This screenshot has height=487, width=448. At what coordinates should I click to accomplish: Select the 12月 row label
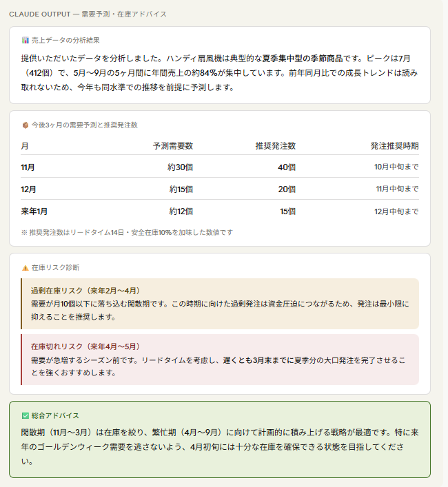point(28,189)
